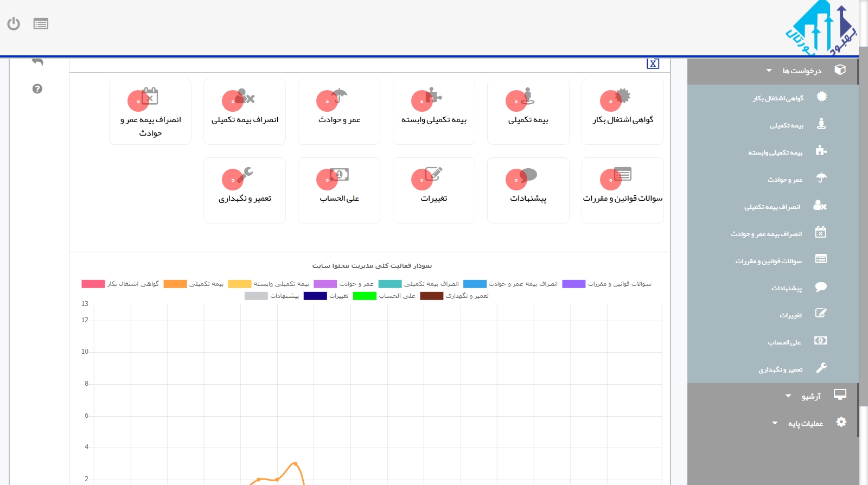Select سوالات قوانین و مقررات in sidebar

point(768,261)
